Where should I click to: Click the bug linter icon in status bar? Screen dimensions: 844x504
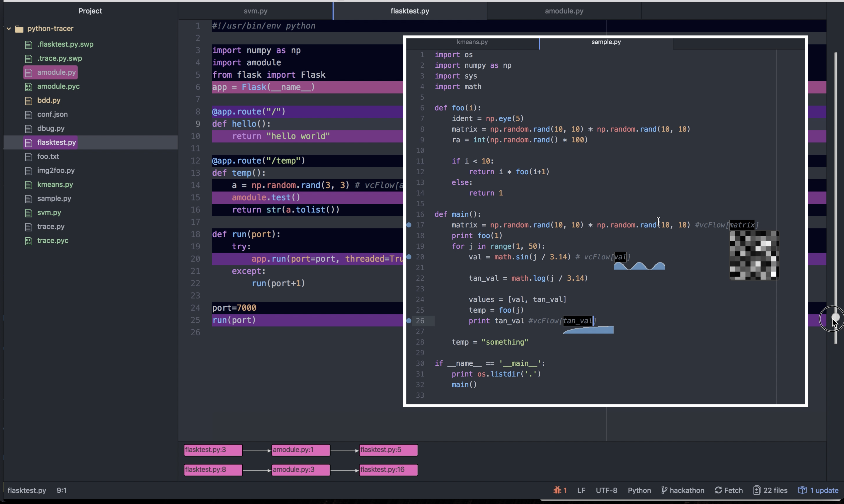[x=557, y=490]
